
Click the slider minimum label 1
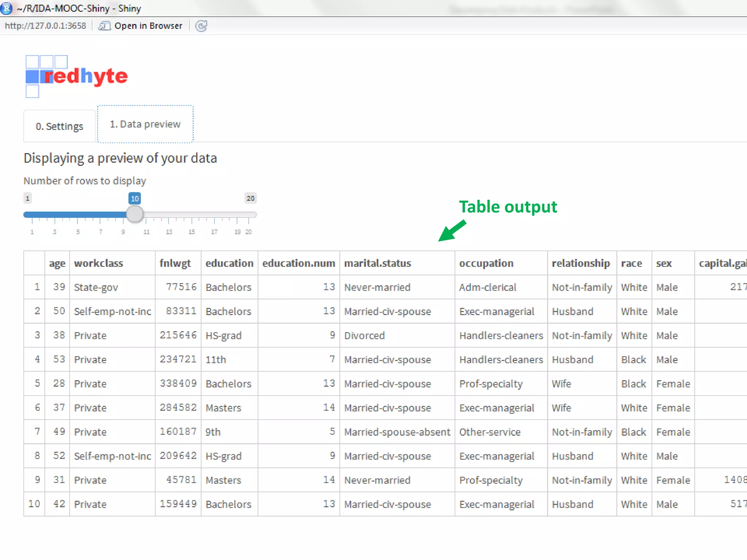point(27,198)
